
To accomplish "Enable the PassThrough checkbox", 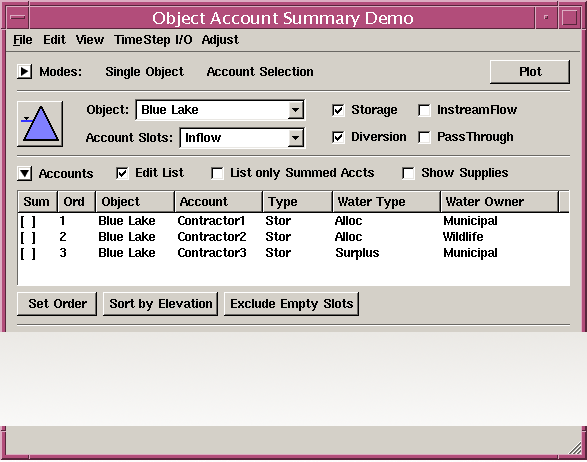I will tap(424, 137).
